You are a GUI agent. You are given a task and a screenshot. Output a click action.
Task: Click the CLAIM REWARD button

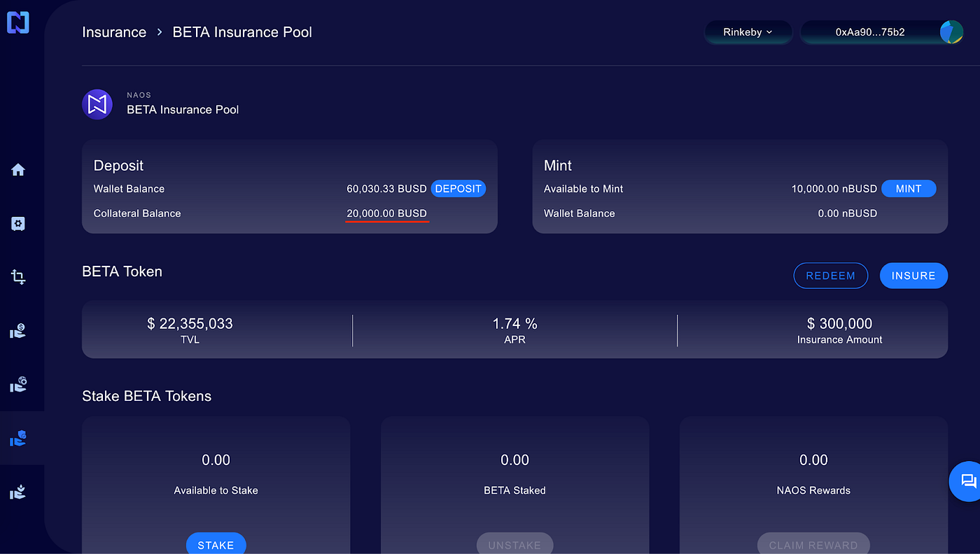813,544
